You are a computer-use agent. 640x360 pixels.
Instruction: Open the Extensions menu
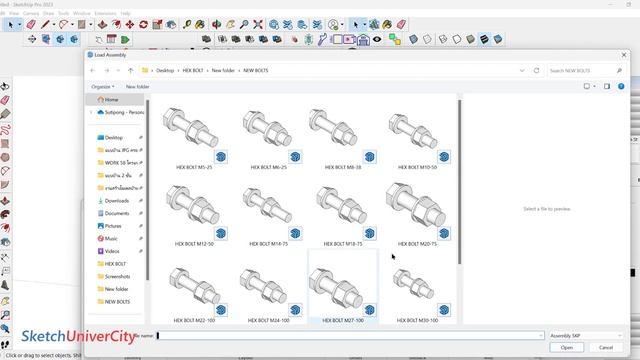point(105,13)
